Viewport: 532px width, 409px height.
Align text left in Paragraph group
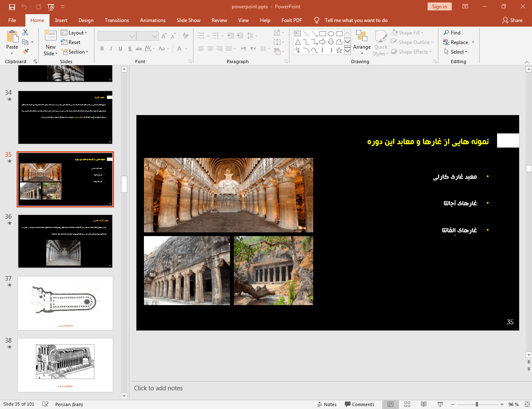[201, 49]
